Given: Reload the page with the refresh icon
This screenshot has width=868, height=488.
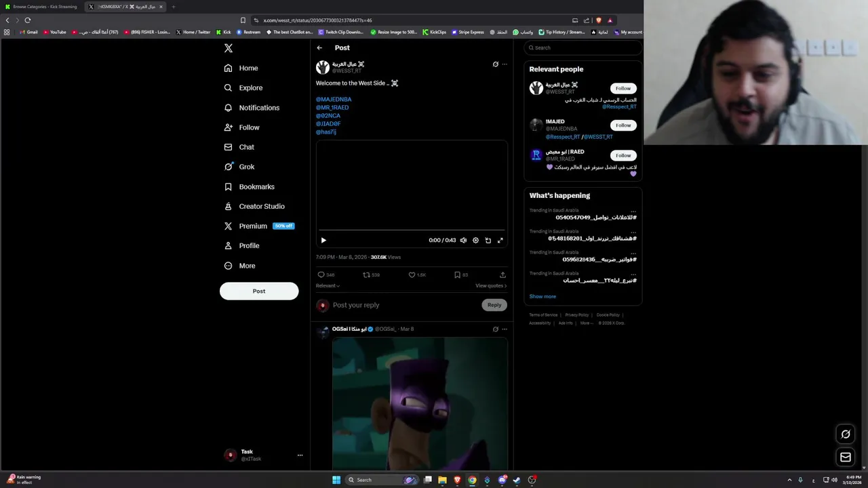Looking at the screenshot, I should coord(28,20).
